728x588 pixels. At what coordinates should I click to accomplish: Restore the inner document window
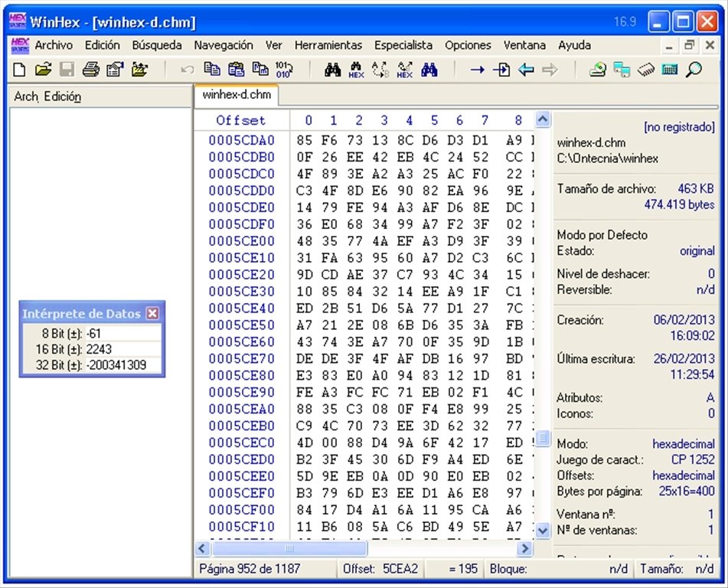pyautogui.click(x=690, y=45)
